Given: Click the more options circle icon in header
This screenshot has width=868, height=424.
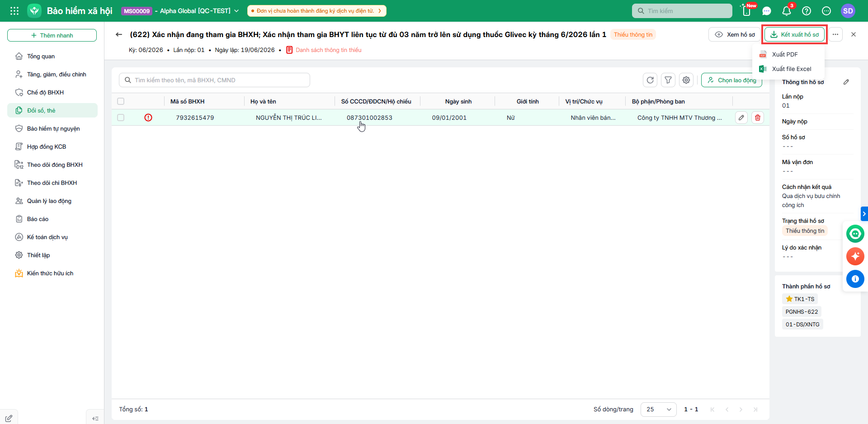Looking at the screenshot, I should pyautogui.click(x=826, y=11).
